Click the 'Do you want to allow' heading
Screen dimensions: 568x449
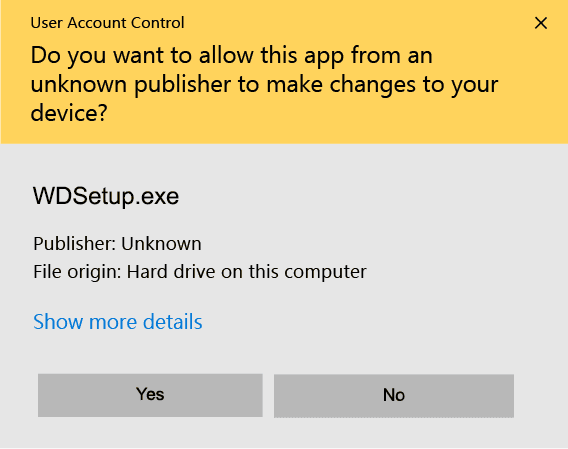pyautogui.click(x=264, y=84)
